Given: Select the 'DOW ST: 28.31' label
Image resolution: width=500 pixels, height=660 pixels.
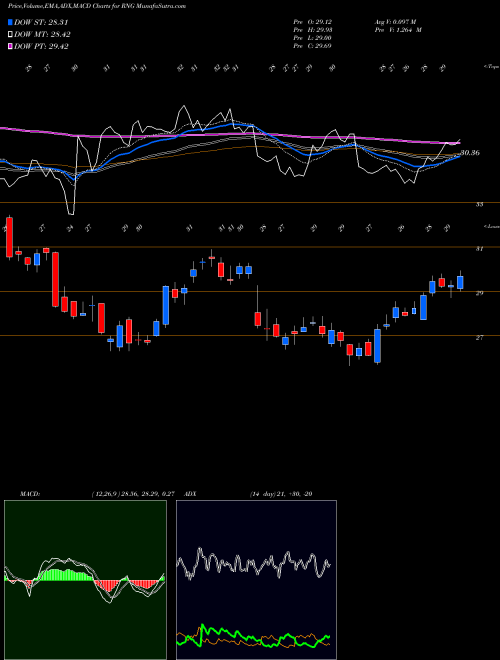Looking at the screenshot, I should pos(41,22).
